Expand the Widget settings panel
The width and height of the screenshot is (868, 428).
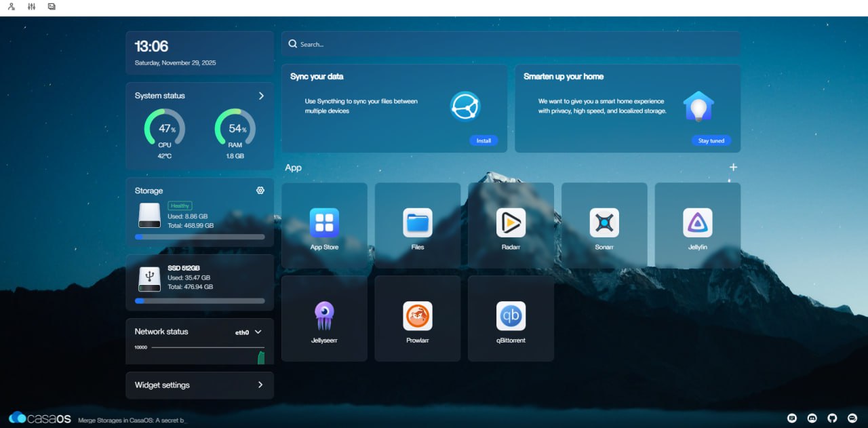[260, 385]
